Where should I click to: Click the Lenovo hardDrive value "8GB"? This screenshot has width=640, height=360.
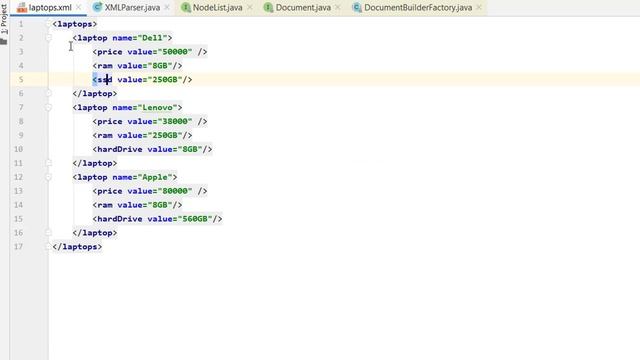(x=190, y=149)
